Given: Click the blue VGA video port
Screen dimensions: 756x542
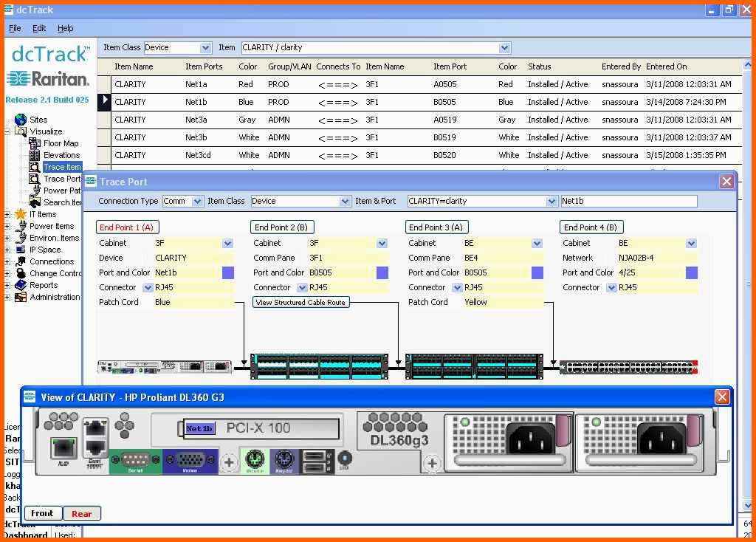Looking at the screenshot, I should 190,461.
